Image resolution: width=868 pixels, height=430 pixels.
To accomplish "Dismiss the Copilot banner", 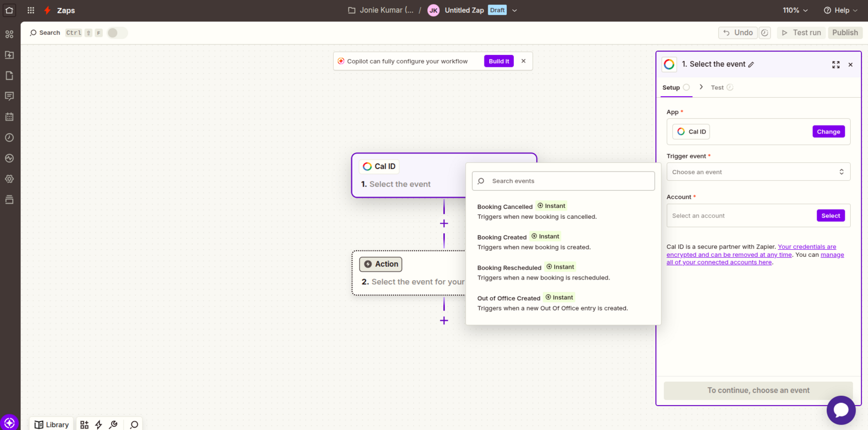I will [x=524, y=61].
